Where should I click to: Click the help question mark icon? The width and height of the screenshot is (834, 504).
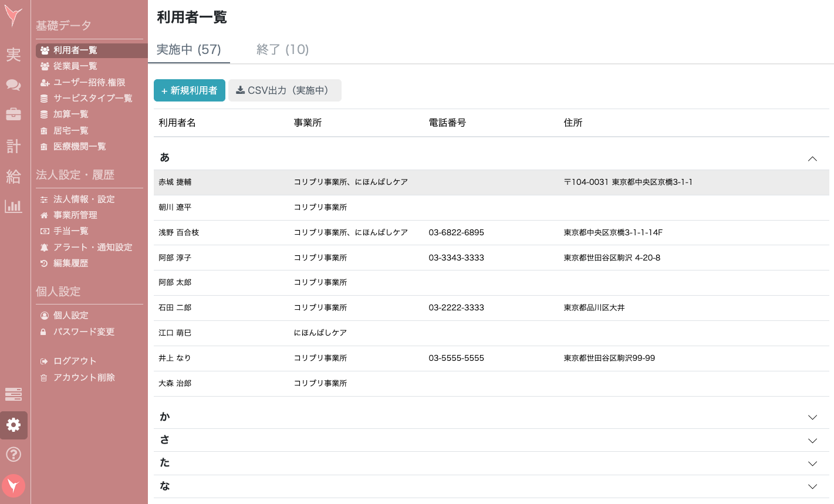pyautogui.click(x=13, y=455)
